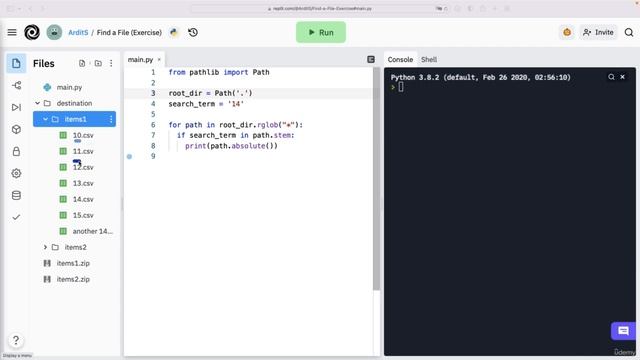The width and height of the screenshot is (640, 360).
Task: Switch to the Shell tab
Action: pyautogui.click(x=429, y=60)
